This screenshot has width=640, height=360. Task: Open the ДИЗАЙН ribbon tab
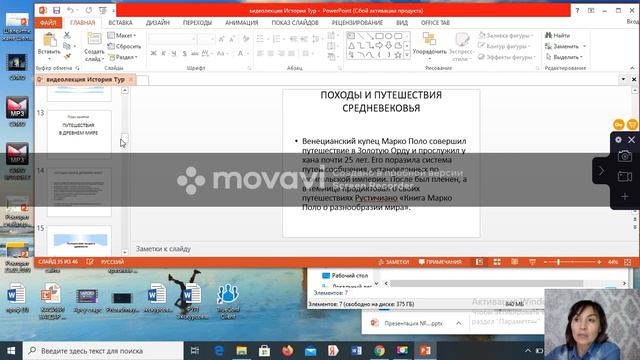pos(158,23)
